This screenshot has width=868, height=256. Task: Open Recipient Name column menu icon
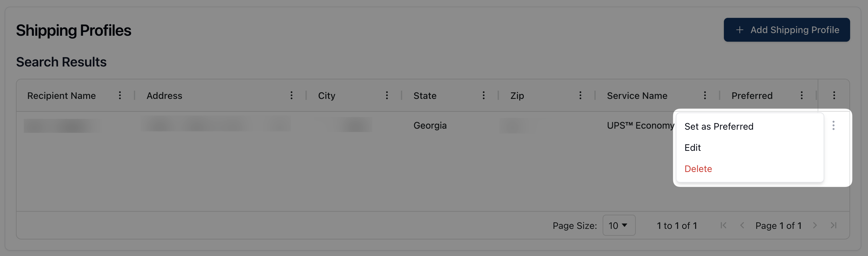click(120, 96)
